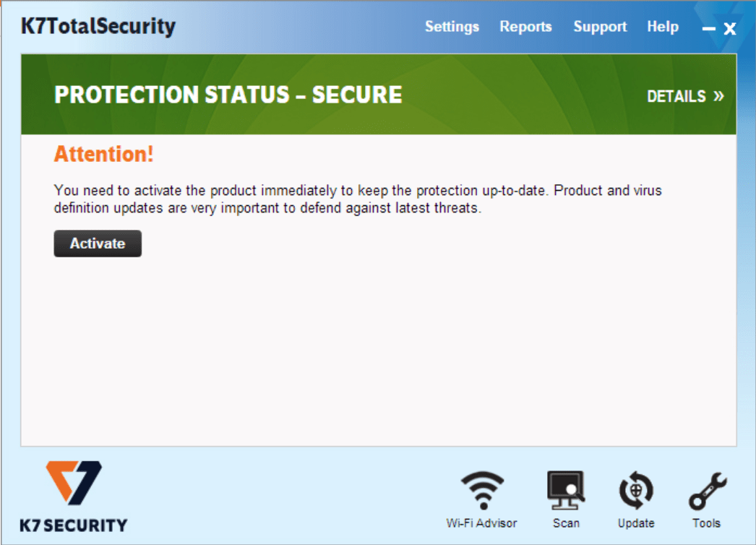This screenshot has height=545, width=756.
Task: Open the Reports menu
Action: [x=525, y=27]
